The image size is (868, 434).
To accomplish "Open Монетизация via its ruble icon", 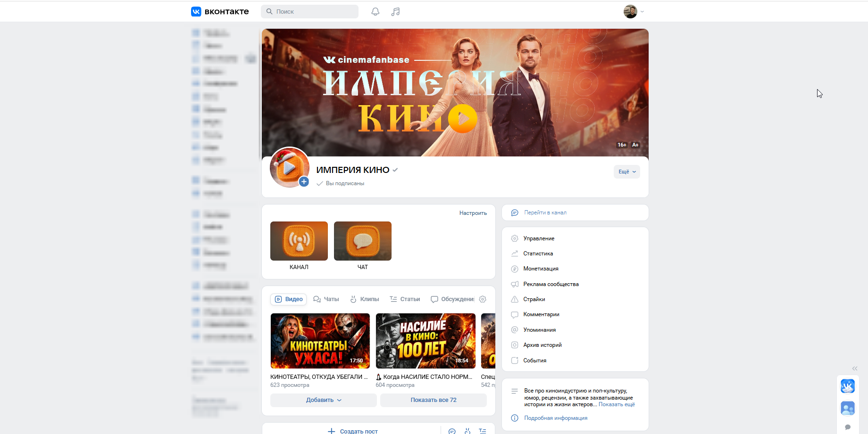I will pyautogui.click(x=515, y=269).
